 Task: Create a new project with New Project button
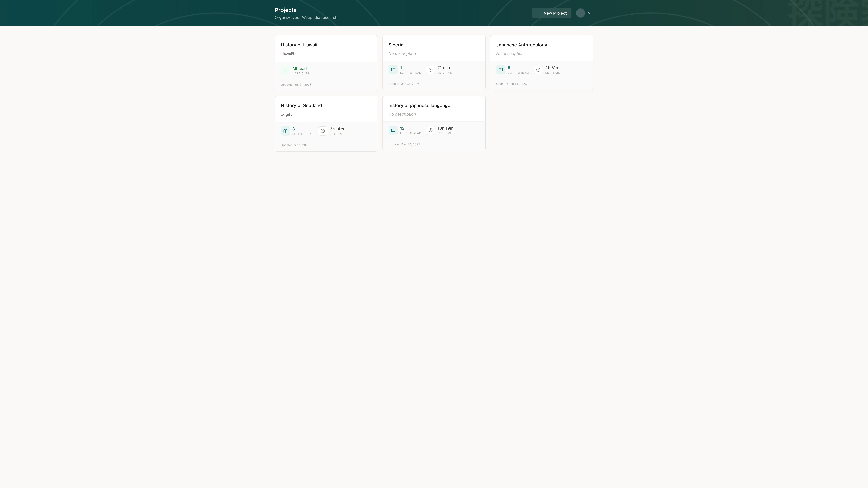(x=552, y=13)
